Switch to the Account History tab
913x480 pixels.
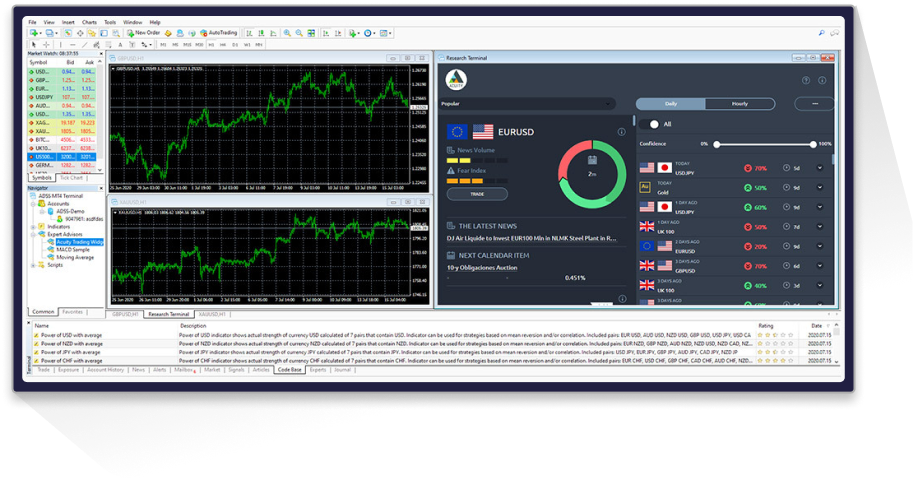pos(105,370)
